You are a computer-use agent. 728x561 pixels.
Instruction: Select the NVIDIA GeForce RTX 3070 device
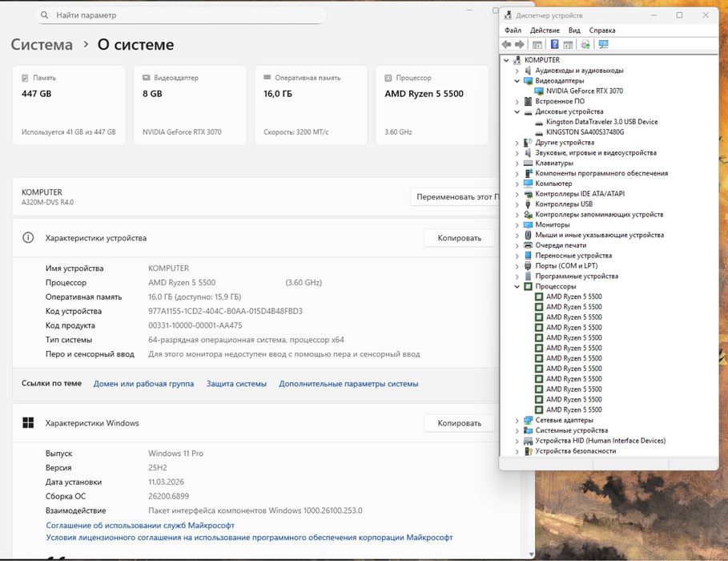[584, 91]
